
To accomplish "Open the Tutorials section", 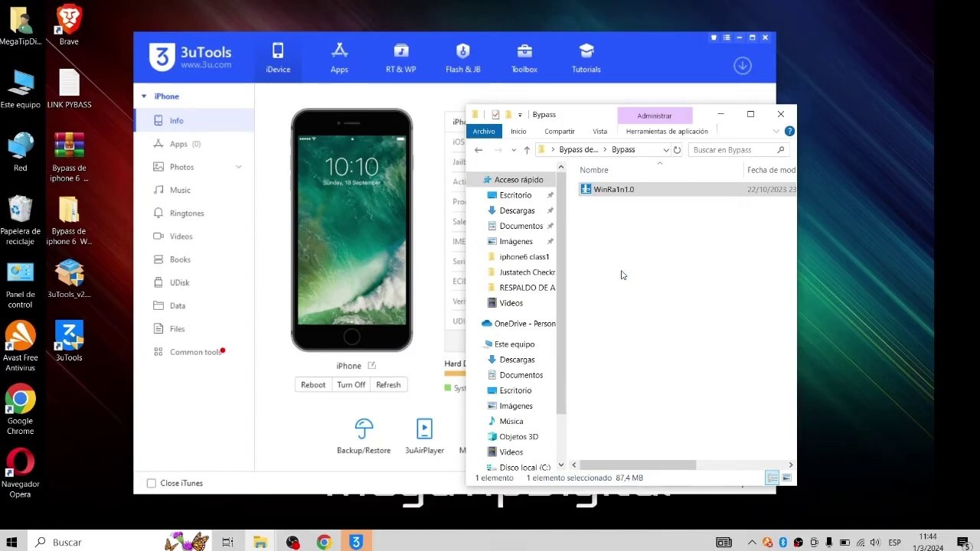I will [x=586, y=59].
